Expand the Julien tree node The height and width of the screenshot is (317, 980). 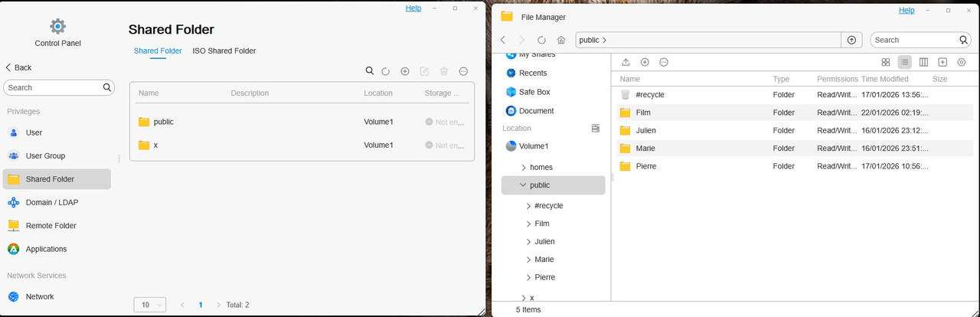528,242
